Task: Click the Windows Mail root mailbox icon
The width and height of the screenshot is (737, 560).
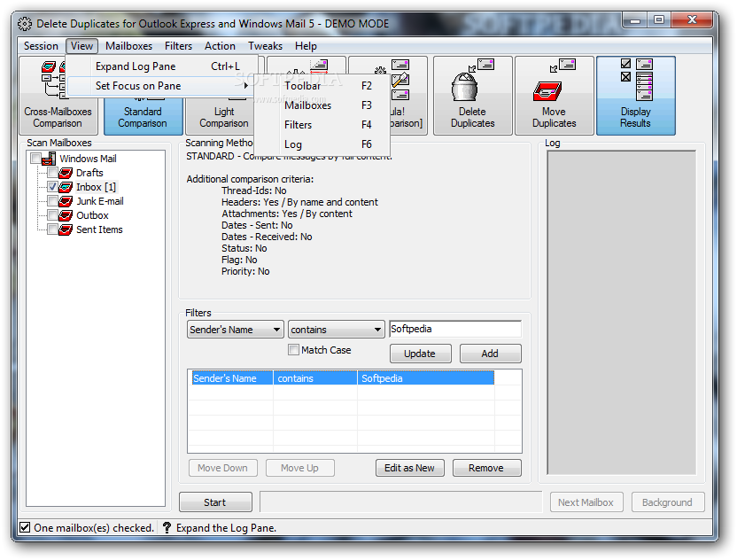Action: [49, 159]
